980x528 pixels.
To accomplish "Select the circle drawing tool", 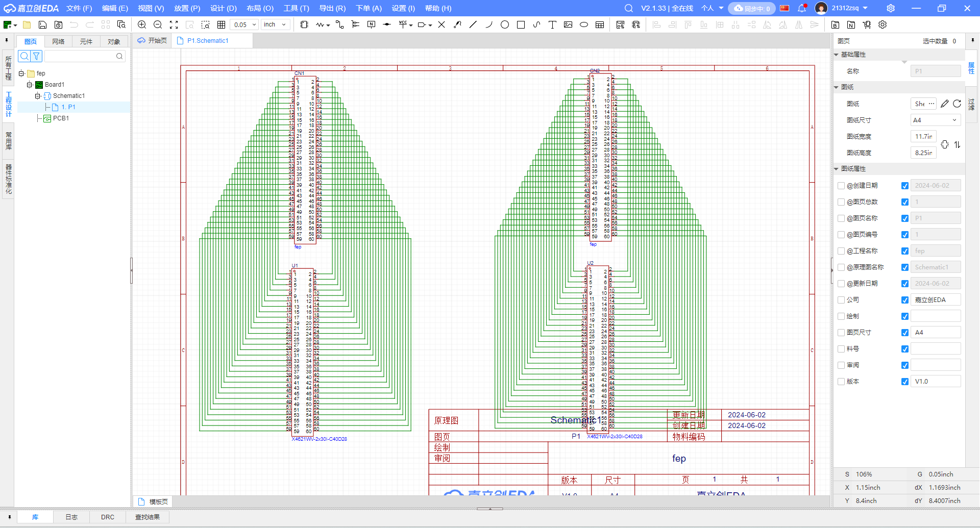I will (x=505, y=24).
